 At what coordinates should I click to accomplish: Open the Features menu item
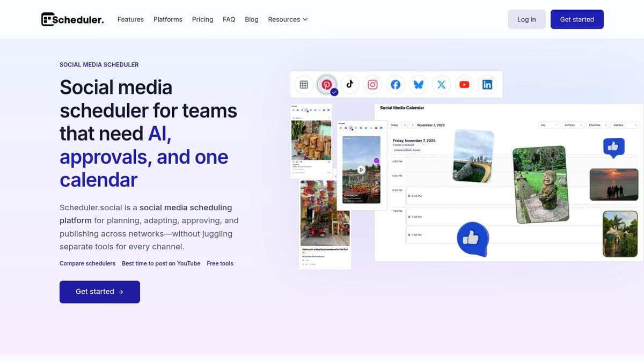[x=130, y=19]
